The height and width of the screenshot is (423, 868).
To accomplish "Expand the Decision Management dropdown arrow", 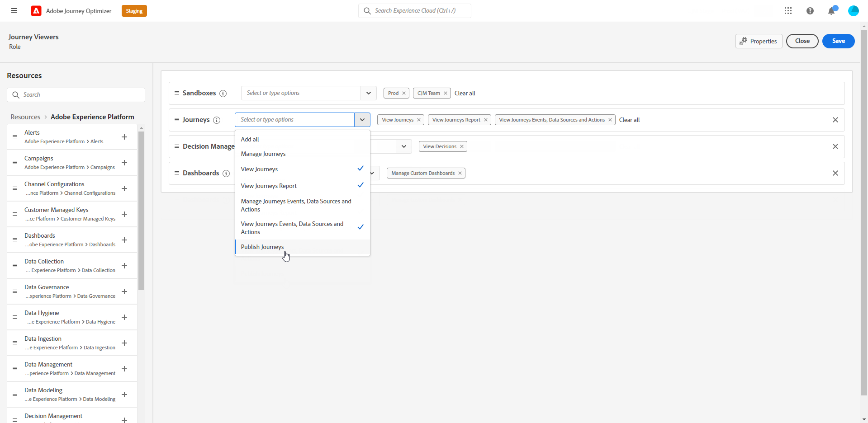I will pos(404,146).
